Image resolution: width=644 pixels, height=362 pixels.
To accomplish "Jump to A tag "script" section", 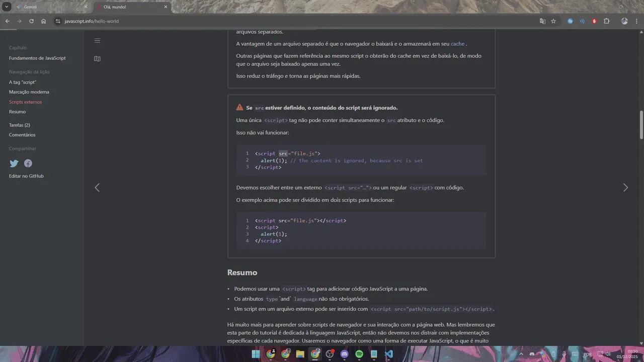I will click(23, 82).
